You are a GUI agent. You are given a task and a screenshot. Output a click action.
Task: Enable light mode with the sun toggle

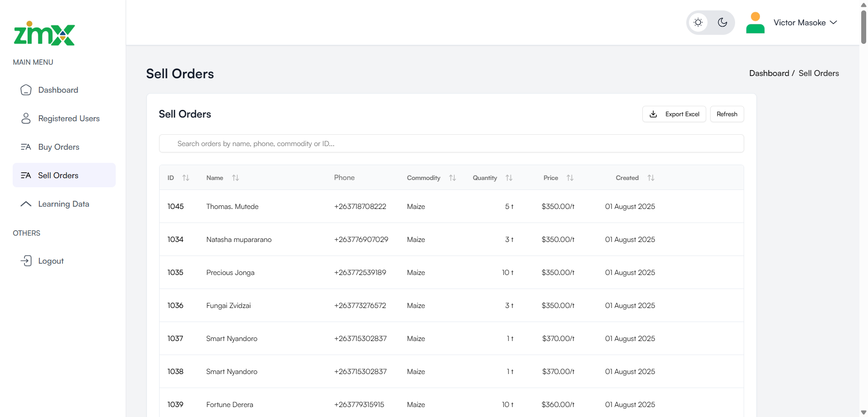698,22
